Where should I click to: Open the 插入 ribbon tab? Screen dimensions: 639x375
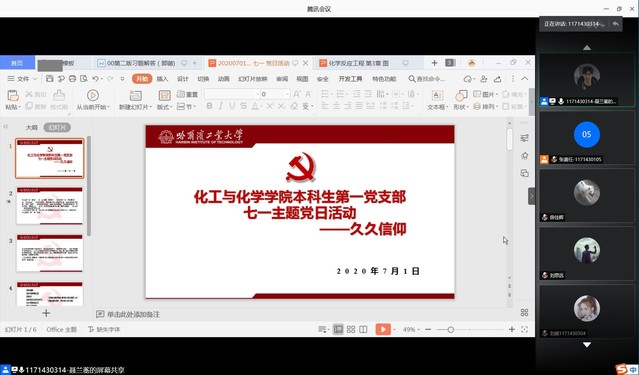click(x=162, y=79)
